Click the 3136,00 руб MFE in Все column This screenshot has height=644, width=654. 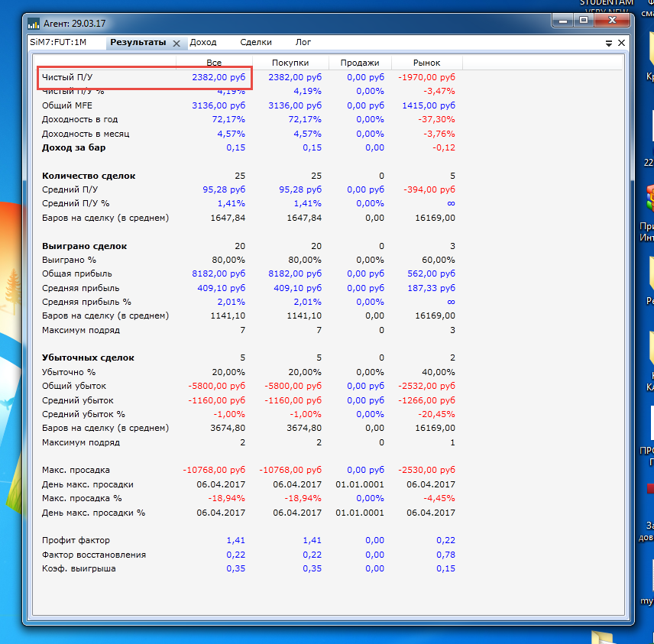[x=219, y=105]
